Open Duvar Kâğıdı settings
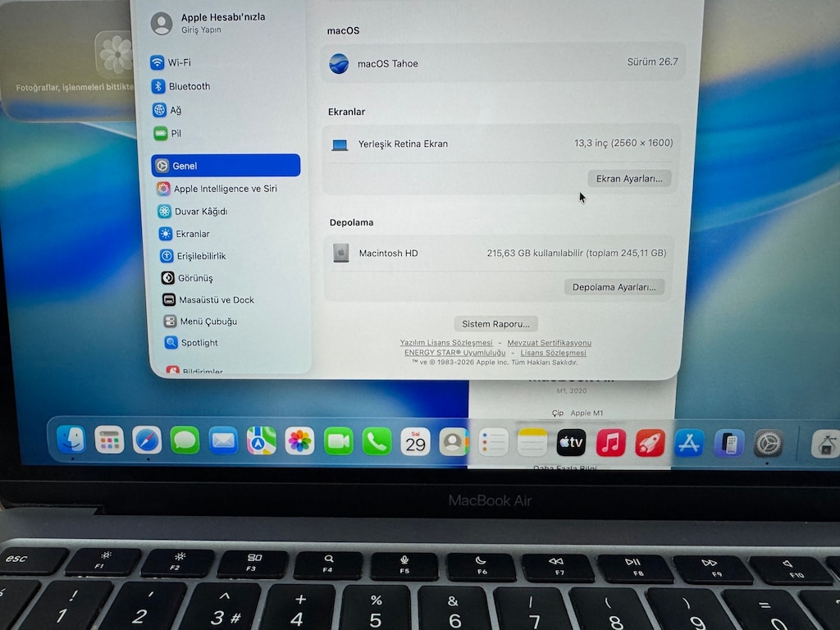Screen dimensions: 840x630 (x=192, y=211)
